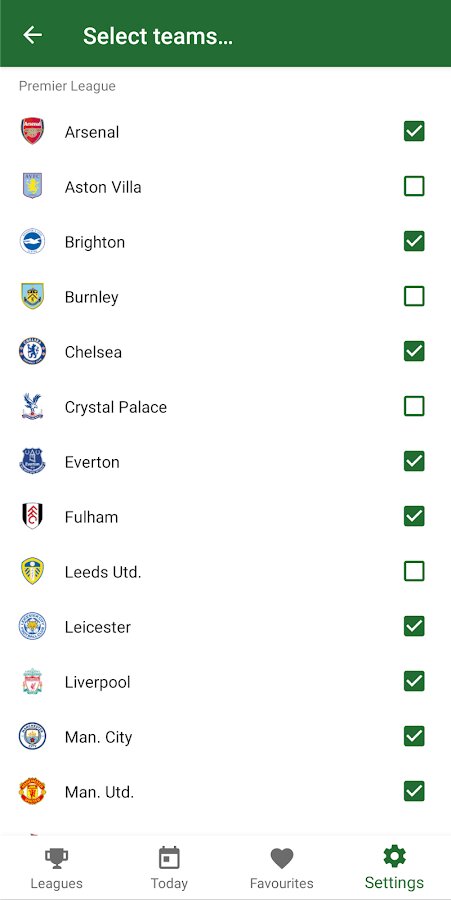Image resolution: width=451 pixels, height=900 pixels.
Task: Click the Arsenal club crest
Action: [32, 131]
